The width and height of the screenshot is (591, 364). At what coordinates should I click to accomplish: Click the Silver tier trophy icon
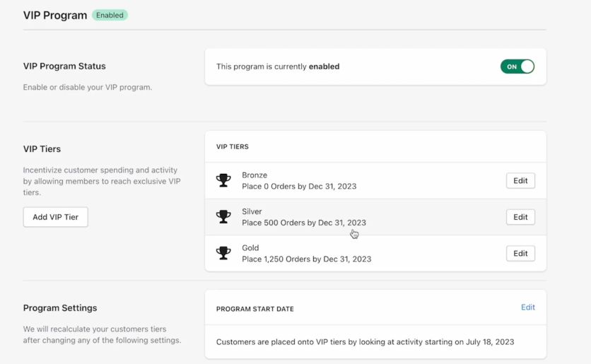coord(223,217)
